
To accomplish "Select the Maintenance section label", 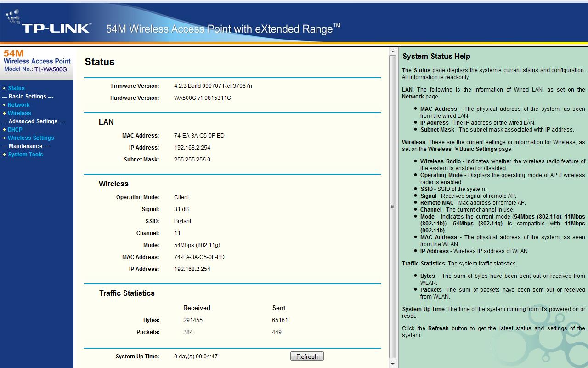I will 25,146.
